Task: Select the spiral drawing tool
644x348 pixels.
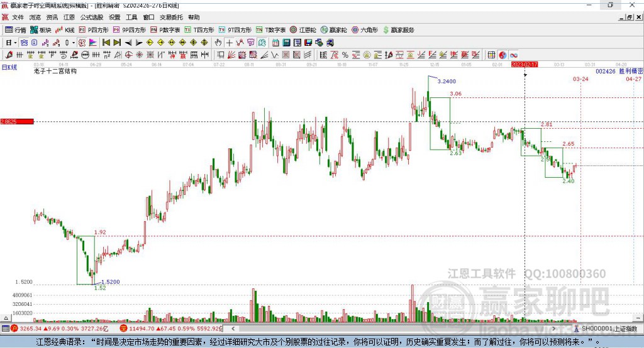Action: (x=64, y=55)
